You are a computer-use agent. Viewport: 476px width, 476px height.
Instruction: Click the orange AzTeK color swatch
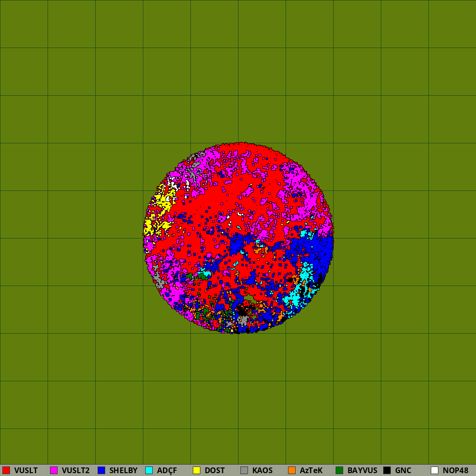292,470
